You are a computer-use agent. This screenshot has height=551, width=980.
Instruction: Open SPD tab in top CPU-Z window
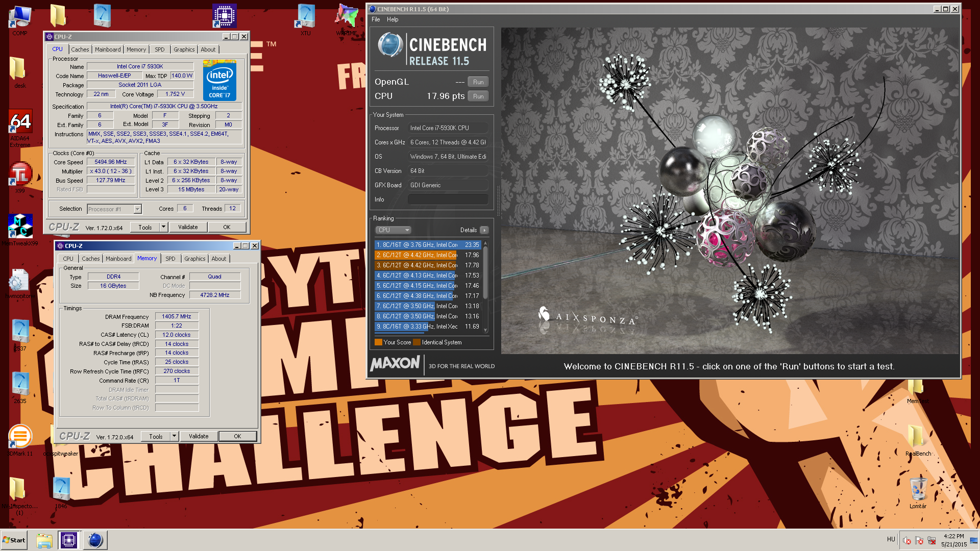point(160,49)
